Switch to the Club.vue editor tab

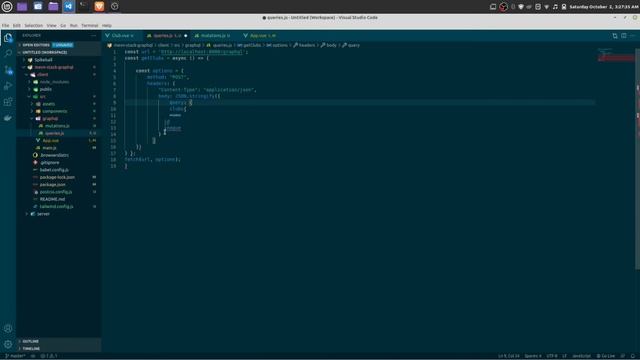pos(122,36)
